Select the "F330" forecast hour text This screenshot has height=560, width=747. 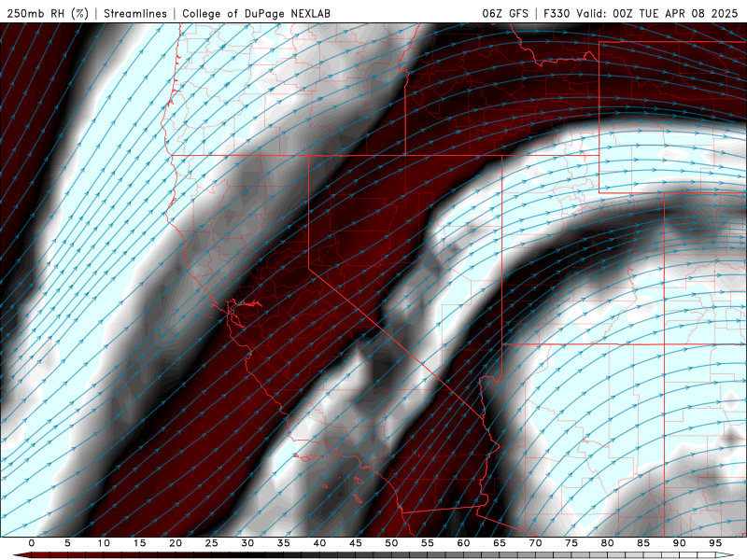(557, 13)
